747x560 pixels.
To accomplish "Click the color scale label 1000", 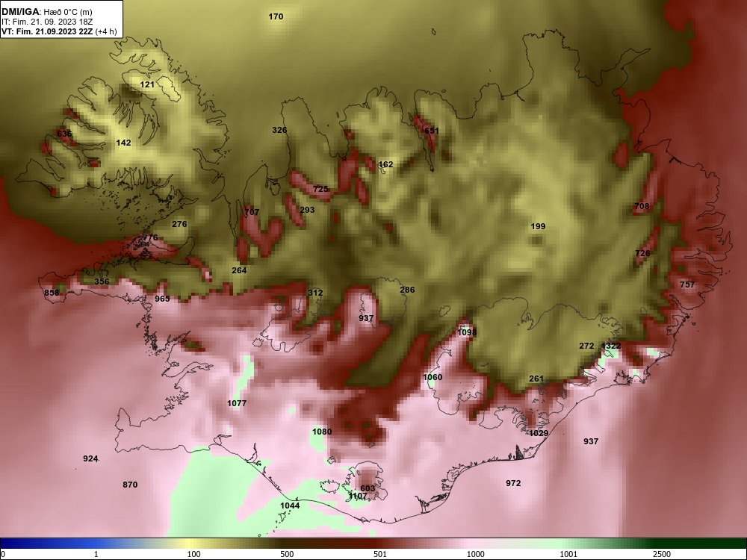I will click(476, 554).
